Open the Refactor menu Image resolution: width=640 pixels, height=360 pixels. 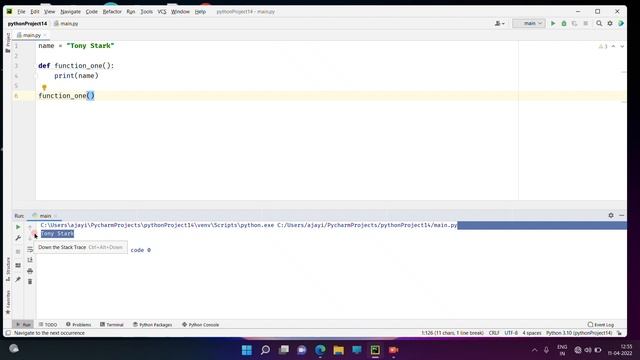(x=112, y=12)
